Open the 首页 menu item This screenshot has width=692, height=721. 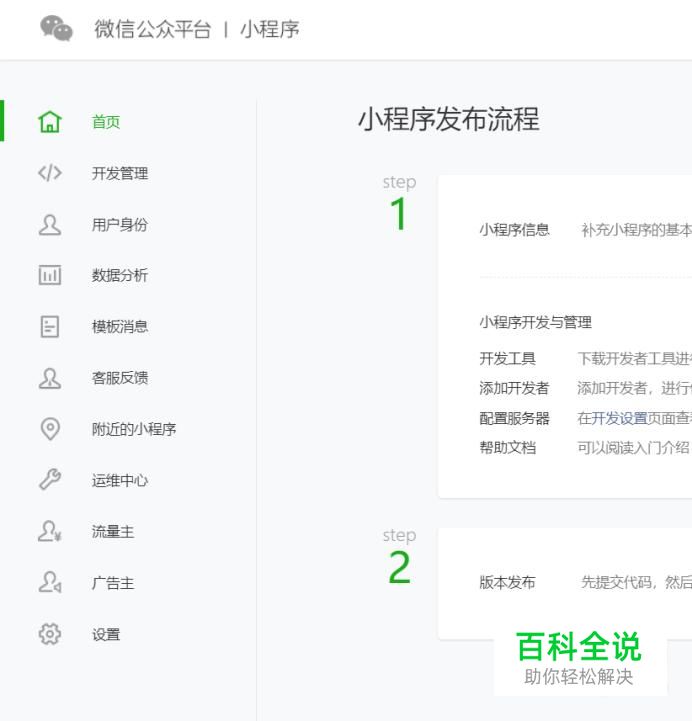point(106,122)
